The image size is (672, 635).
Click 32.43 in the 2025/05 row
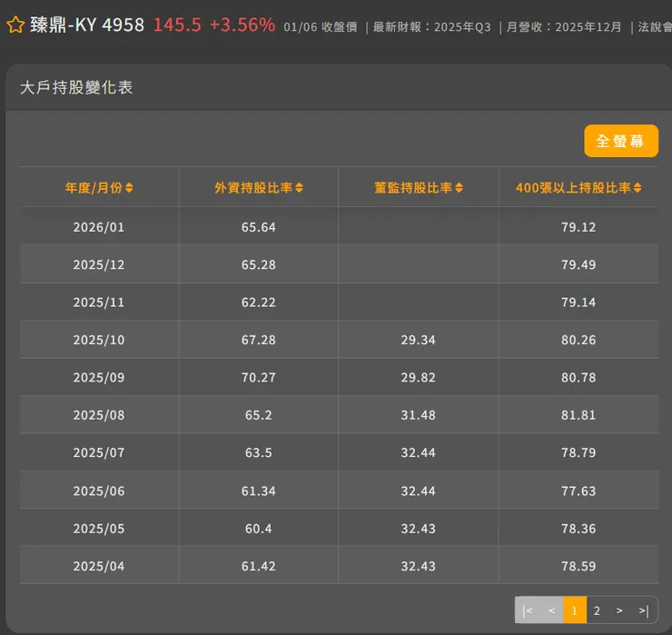click(x=419, y=528)
